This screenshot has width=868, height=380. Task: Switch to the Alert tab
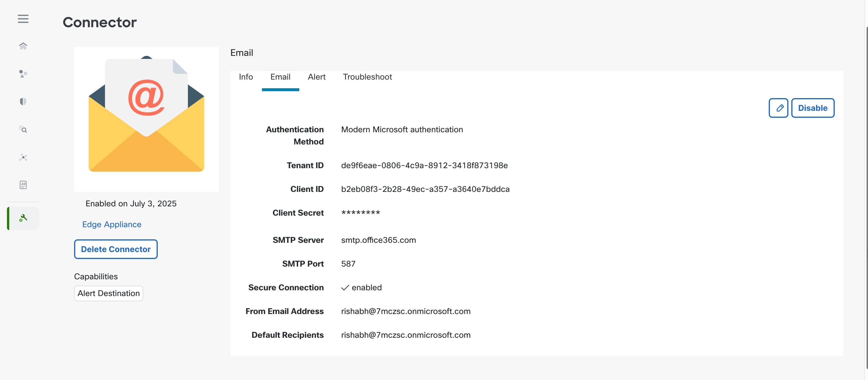[316, 77]
